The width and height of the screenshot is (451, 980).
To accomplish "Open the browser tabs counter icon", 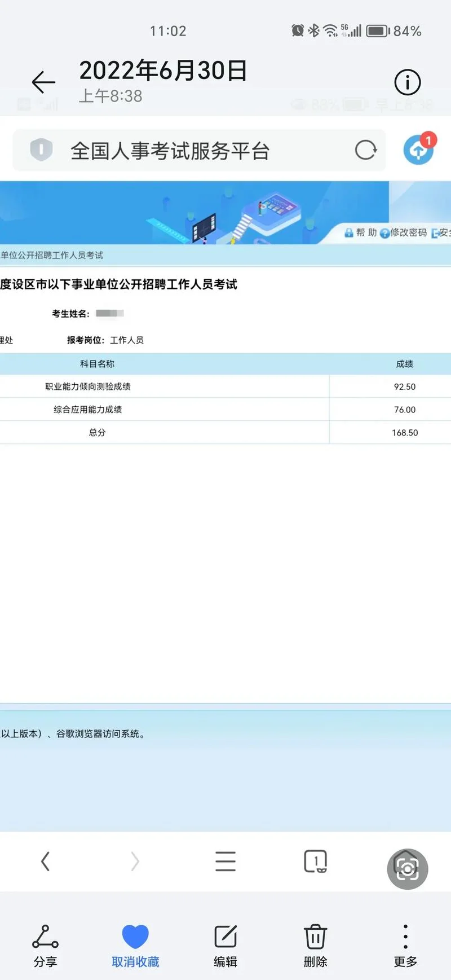I will (x=316, y=861).
